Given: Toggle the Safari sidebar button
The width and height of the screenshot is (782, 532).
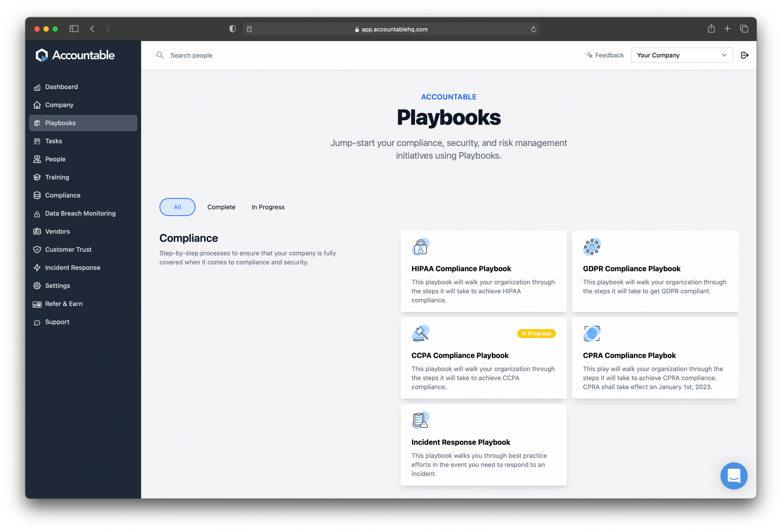Looking at the screenshot, I should point(74,29).
